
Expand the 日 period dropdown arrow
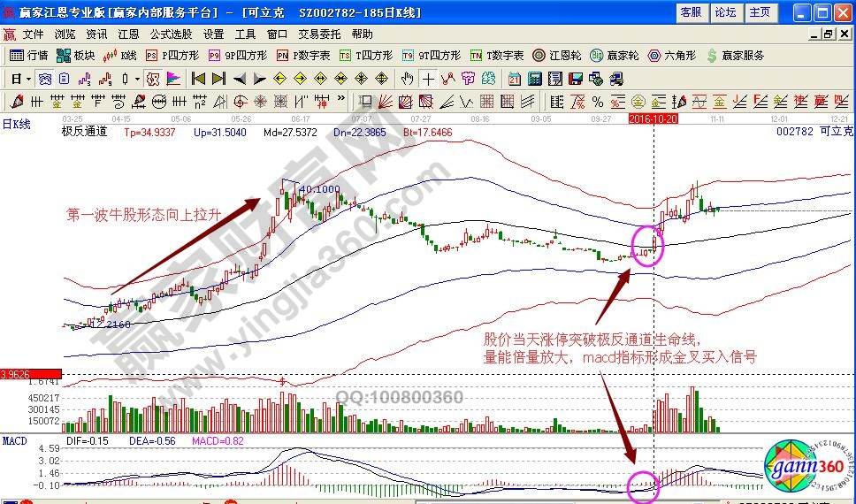(28, 79)
